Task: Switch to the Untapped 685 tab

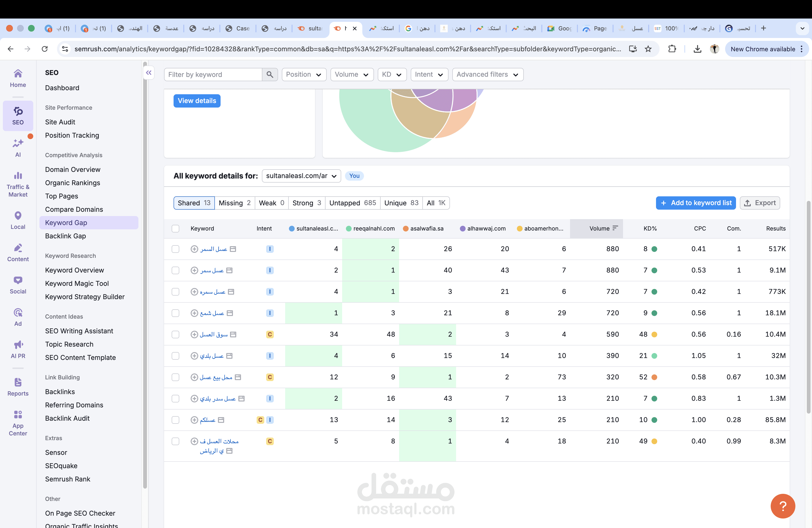Action: [352, 203]
